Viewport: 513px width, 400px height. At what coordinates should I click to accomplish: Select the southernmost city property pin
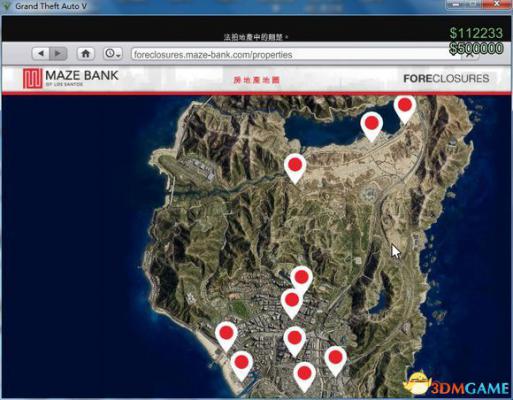click(304, 377)
